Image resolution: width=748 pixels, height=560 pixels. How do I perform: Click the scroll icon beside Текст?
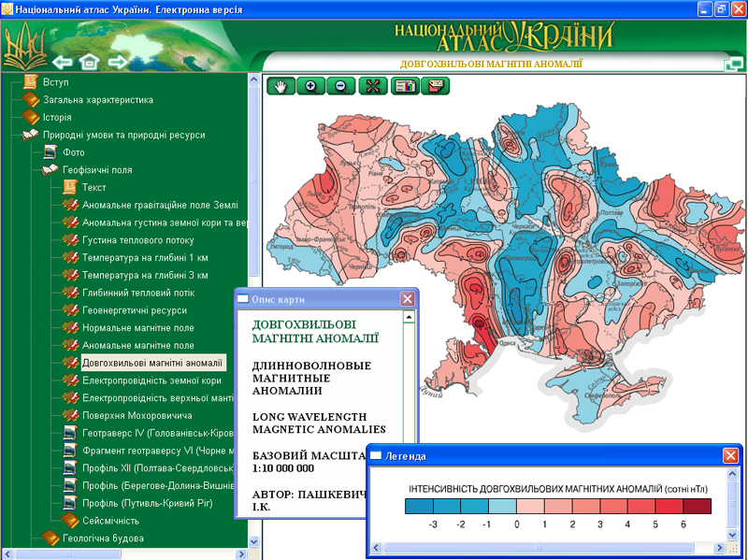[69, 187]
